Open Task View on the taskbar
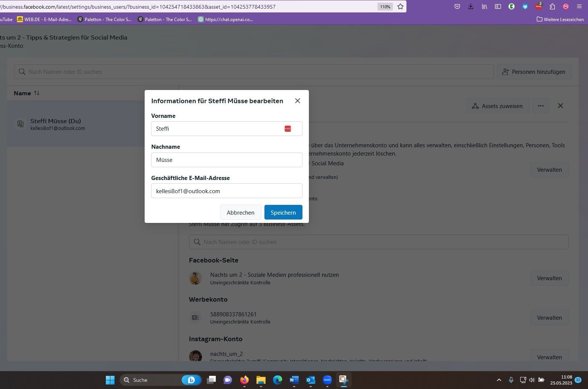 point(212,380)
